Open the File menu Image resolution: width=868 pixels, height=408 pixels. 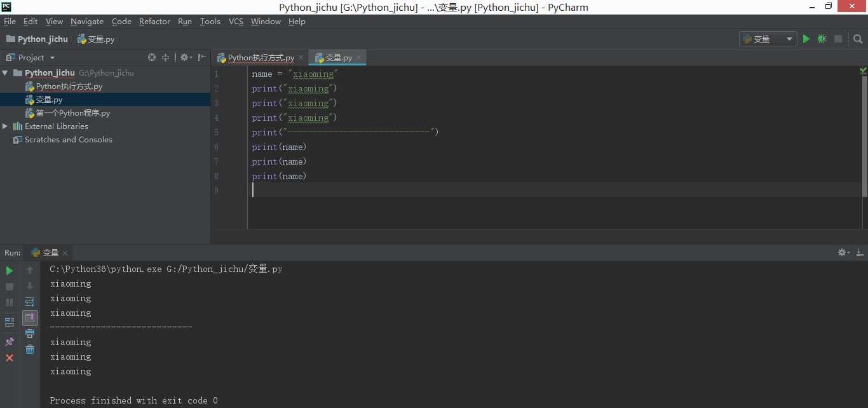pyautogui.click(x=10, y=21)
